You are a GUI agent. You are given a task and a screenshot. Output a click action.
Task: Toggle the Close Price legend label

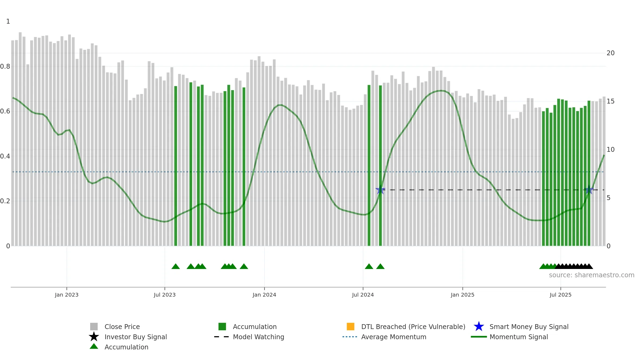pyautogui.click(x=122, y=327)
